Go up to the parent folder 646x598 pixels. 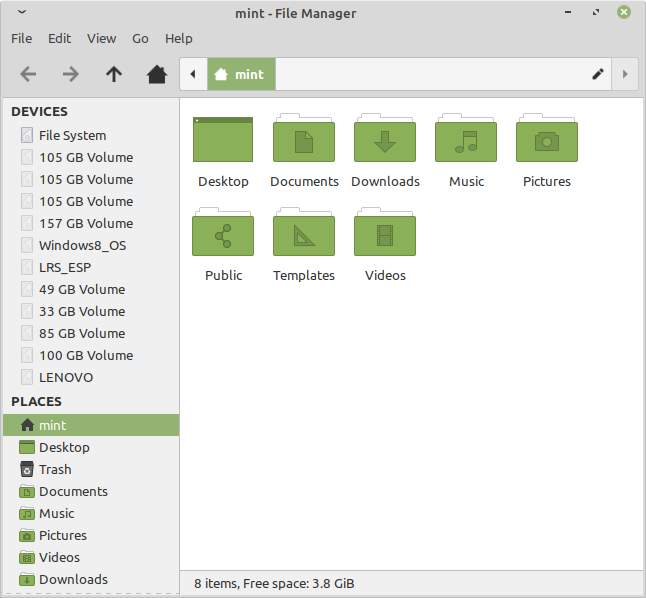pos(114,74)
